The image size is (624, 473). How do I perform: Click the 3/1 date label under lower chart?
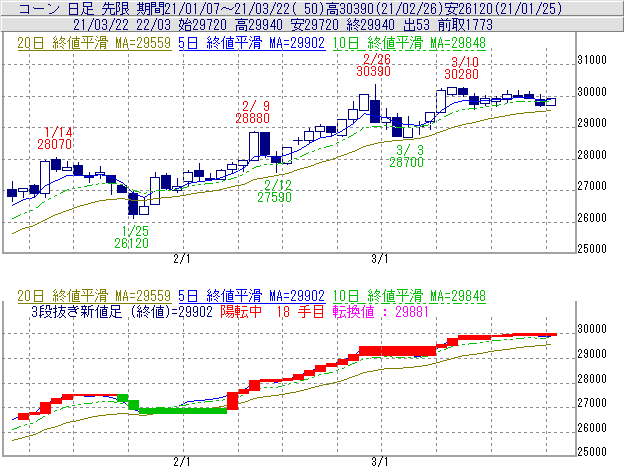(x=380, y=462)
